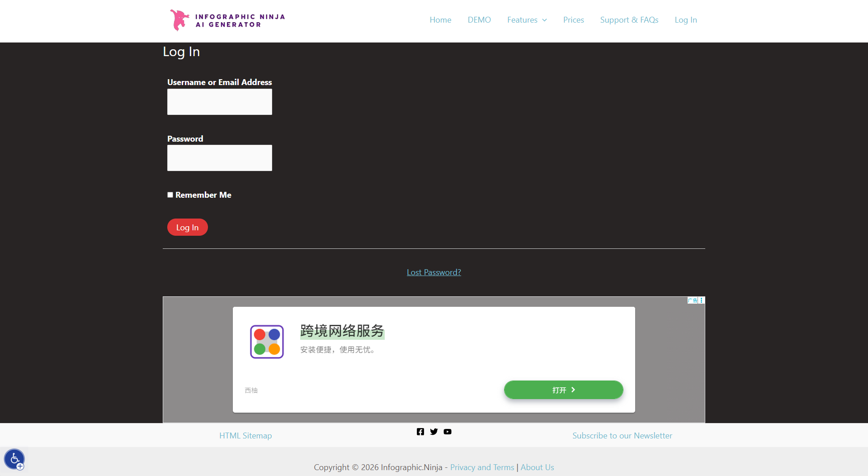Click the ad info label icon
Screen dimensions: 868x476
[693, 300]
